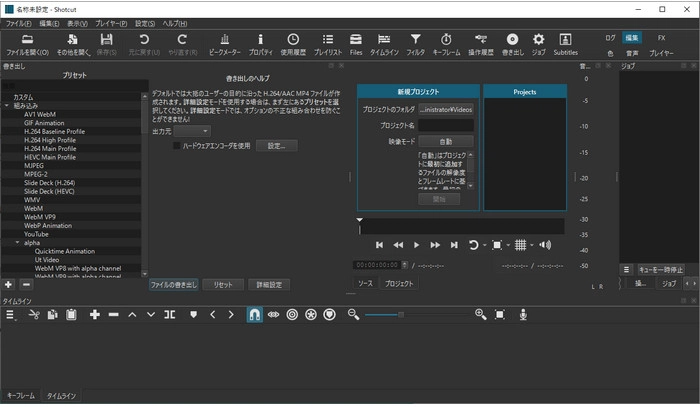Switch to the プロジェクト tab below player
Image resolution: width=700 pixels, height=407 pixels.
click(399, 284)
